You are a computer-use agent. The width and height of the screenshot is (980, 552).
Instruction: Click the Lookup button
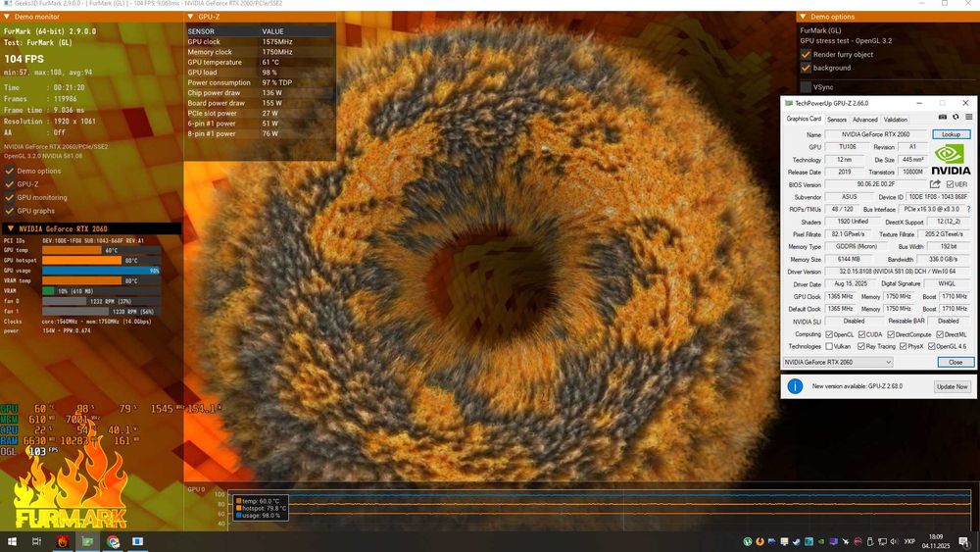tap(951, 134)
